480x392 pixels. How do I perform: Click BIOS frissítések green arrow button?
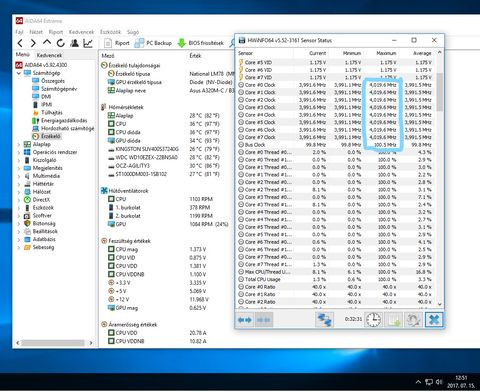201,43
